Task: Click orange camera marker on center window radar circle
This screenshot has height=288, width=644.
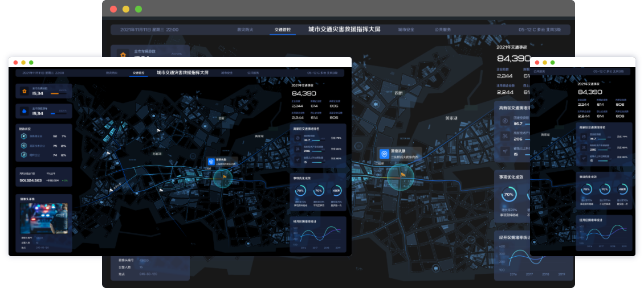Action: click(x=402, y=174)
